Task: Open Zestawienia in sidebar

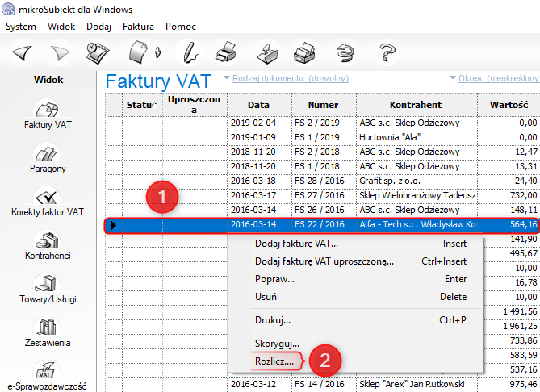Action: [48, 334]
